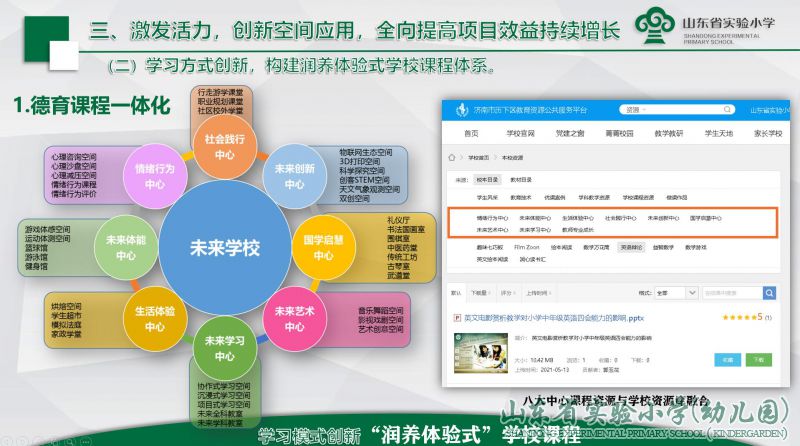Sort results by 下载量
The height and width of the screenshot is (446, 800).
(x=480, y=293)
